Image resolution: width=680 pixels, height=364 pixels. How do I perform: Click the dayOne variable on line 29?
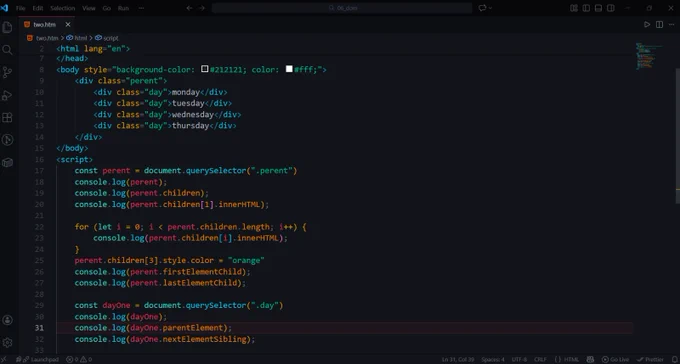(116, 305)
